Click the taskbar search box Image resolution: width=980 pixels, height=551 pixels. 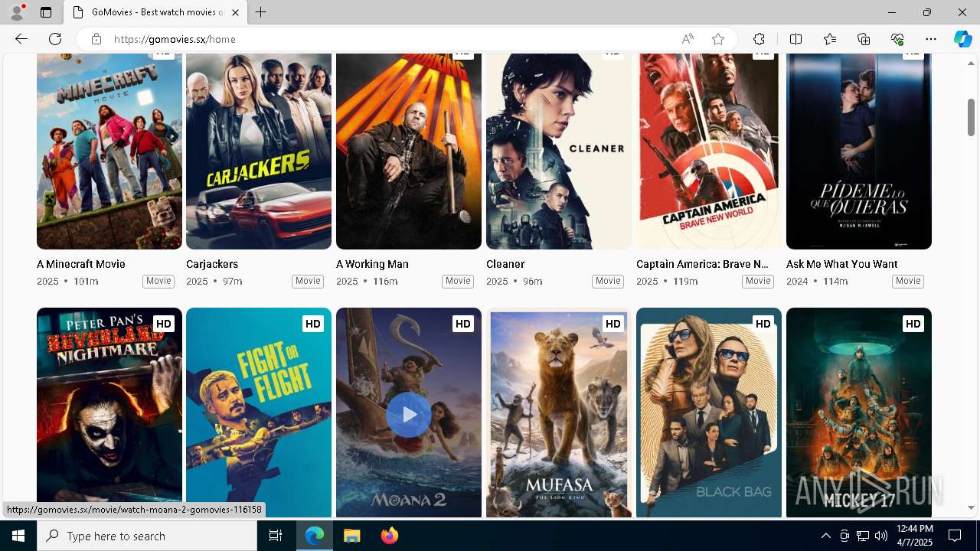click(x=147, y=536)
